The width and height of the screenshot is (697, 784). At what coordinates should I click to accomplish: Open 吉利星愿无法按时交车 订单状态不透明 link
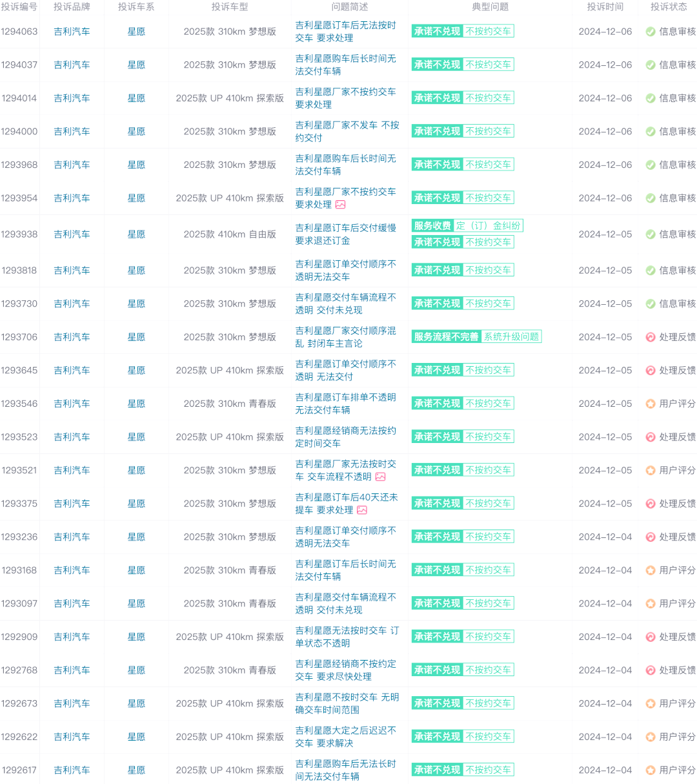click(x=347, y=637)
